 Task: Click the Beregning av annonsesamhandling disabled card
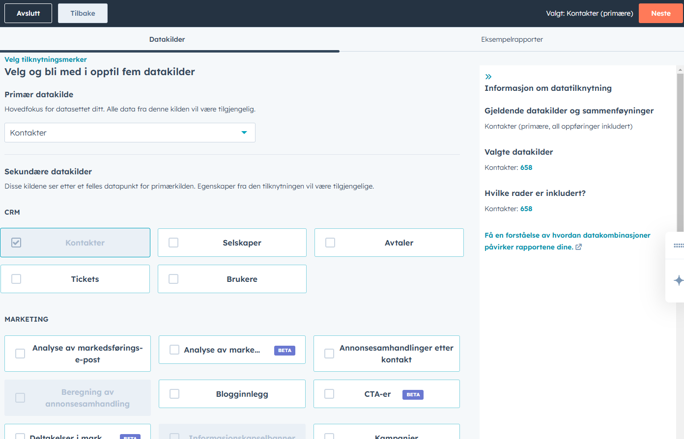[78, 398]
